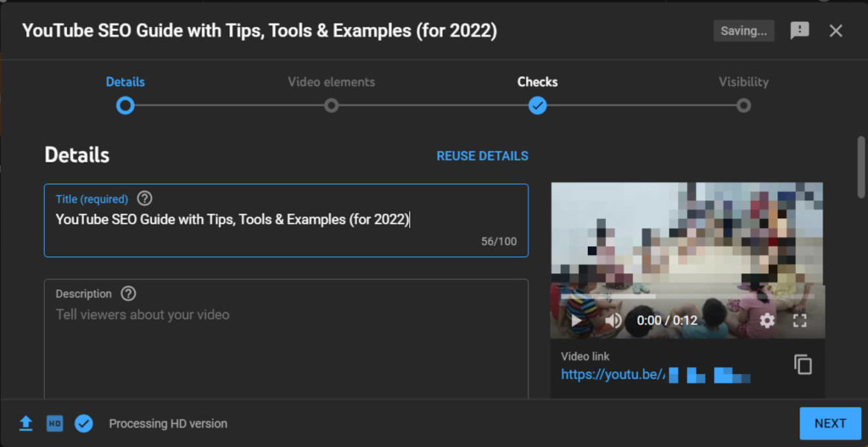Click REUSE DETAILS

tap(482, 156)
